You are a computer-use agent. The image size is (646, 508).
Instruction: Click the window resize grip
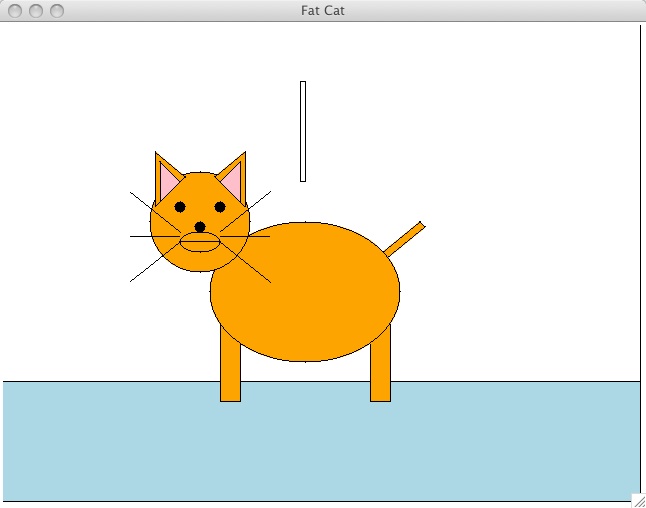639,501
